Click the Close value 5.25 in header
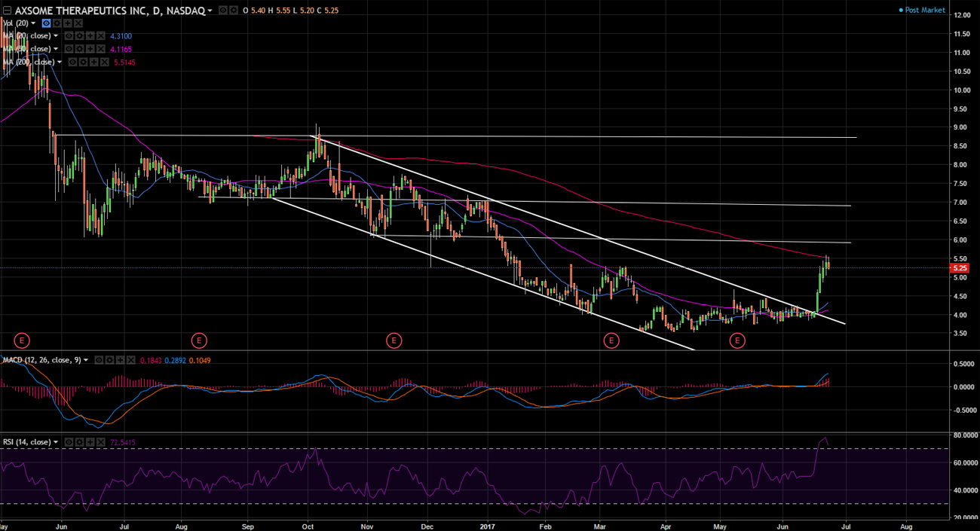Viewport: 980px width, 531px height. 332,11
